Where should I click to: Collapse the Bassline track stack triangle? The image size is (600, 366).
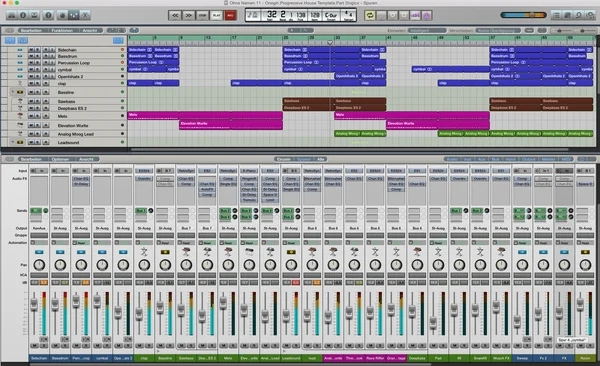click(x=13, y=92)
